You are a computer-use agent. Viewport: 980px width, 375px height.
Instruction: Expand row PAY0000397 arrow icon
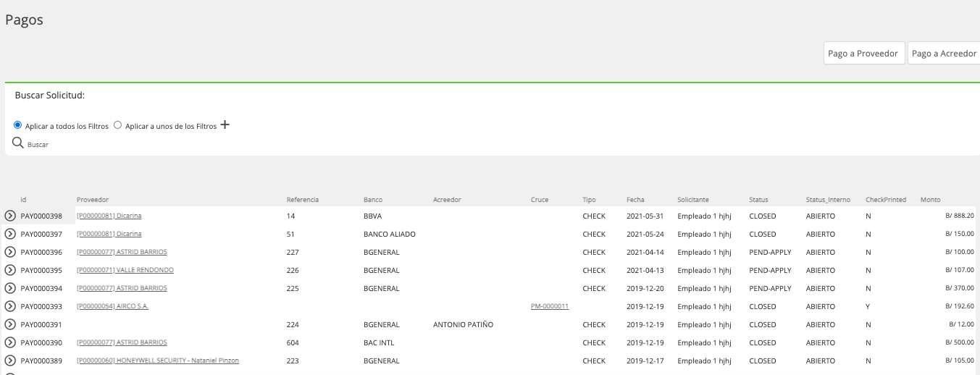(10, 234)
